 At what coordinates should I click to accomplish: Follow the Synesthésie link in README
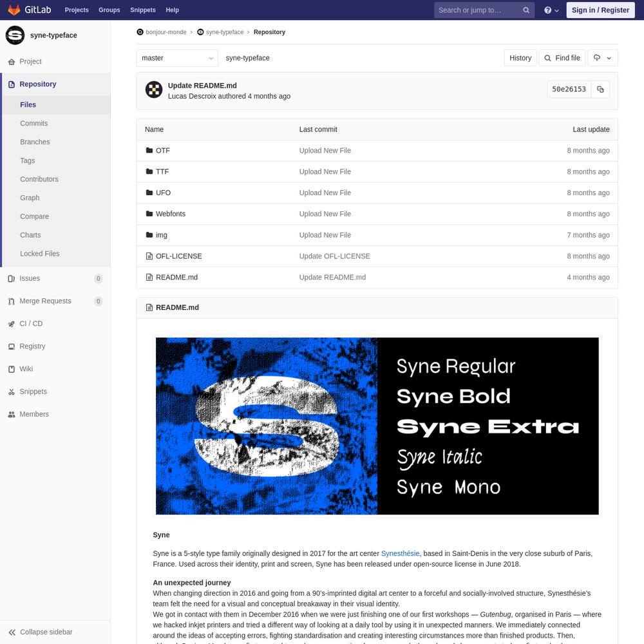click(x=400, y=553)
